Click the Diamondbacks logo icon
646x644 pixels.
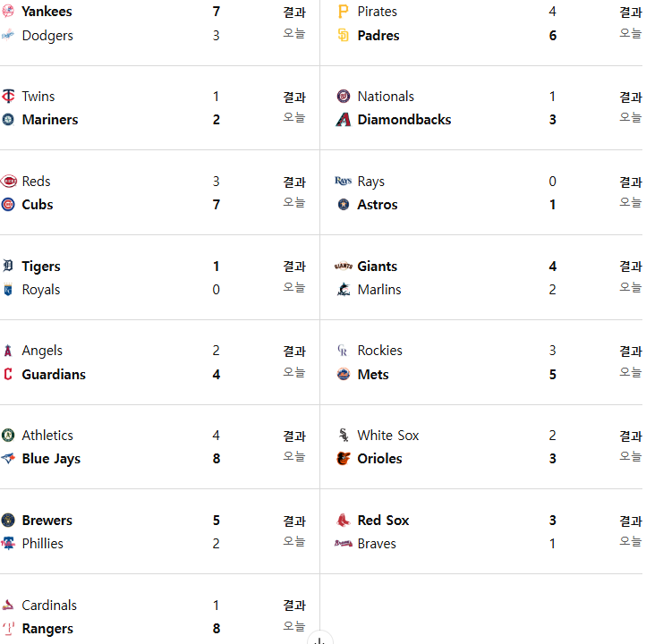tap(344, 120)
